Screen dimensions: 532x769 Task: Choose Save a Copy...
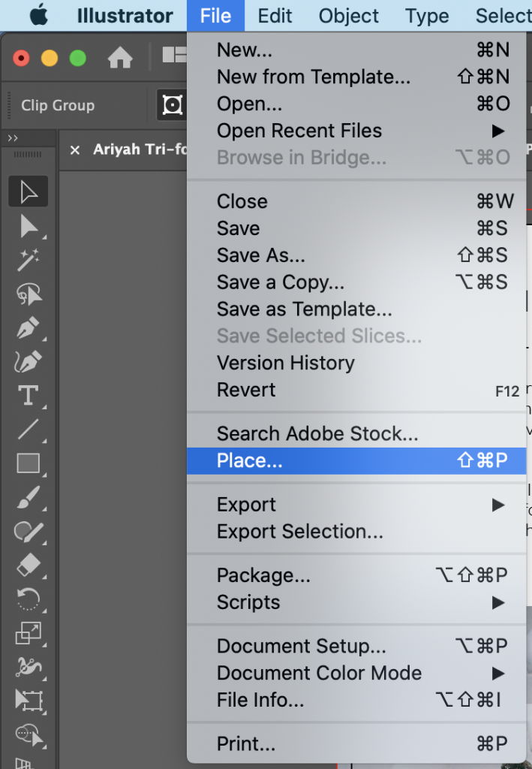tap(356, 282)
